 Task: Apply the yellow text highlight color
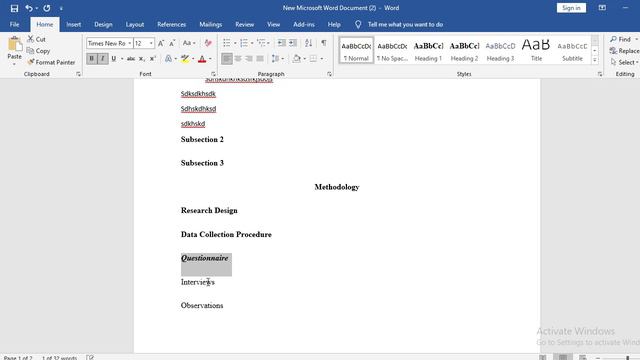[185, 59]
